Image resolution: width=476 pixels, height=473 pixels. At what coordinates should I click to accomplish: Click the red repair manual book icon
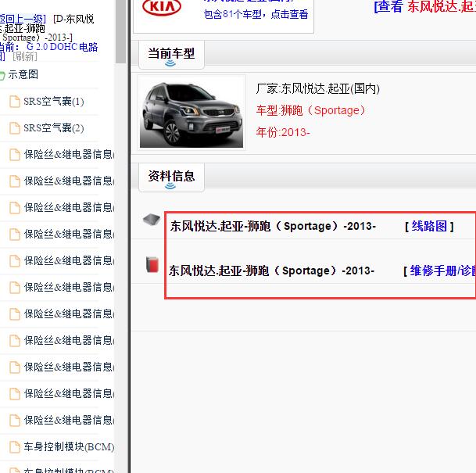(152, 264)
